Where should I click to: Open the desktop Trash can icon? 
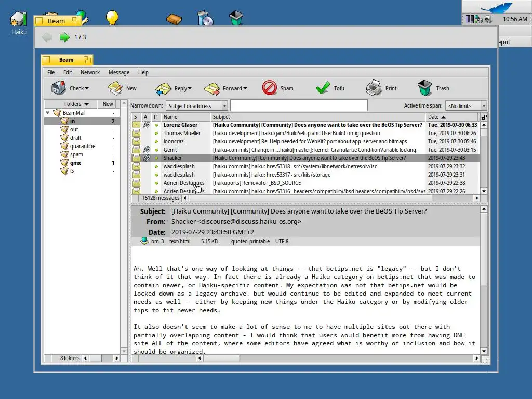pyautogui.click(x=236, y=18)
